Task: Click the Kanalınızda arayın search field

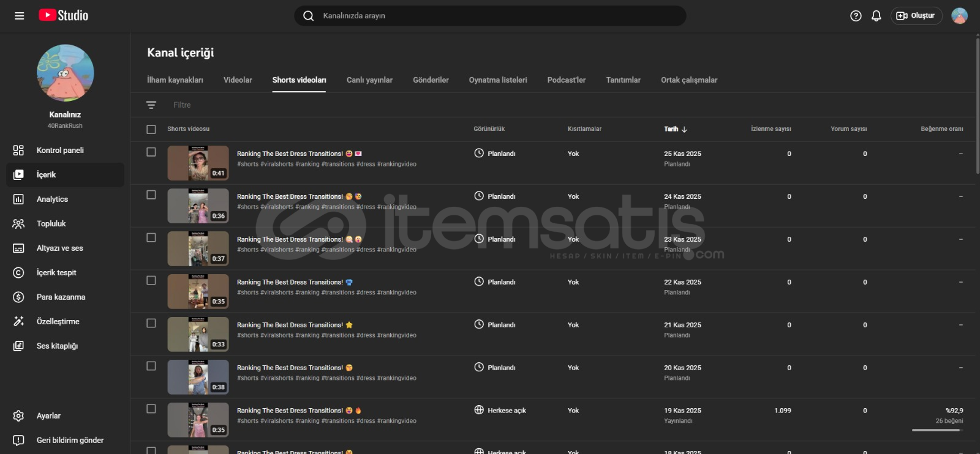Action: [x=490, y=16]
